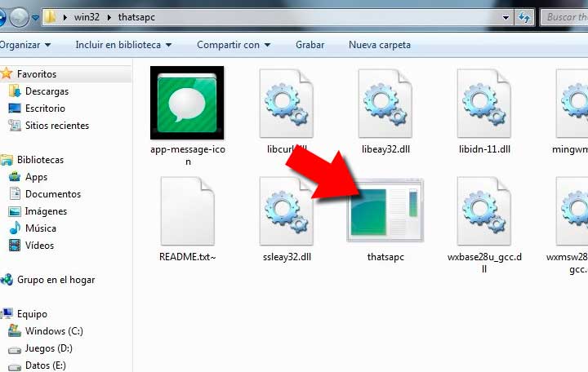Click the refresh button beside address bar

(524, 16)
